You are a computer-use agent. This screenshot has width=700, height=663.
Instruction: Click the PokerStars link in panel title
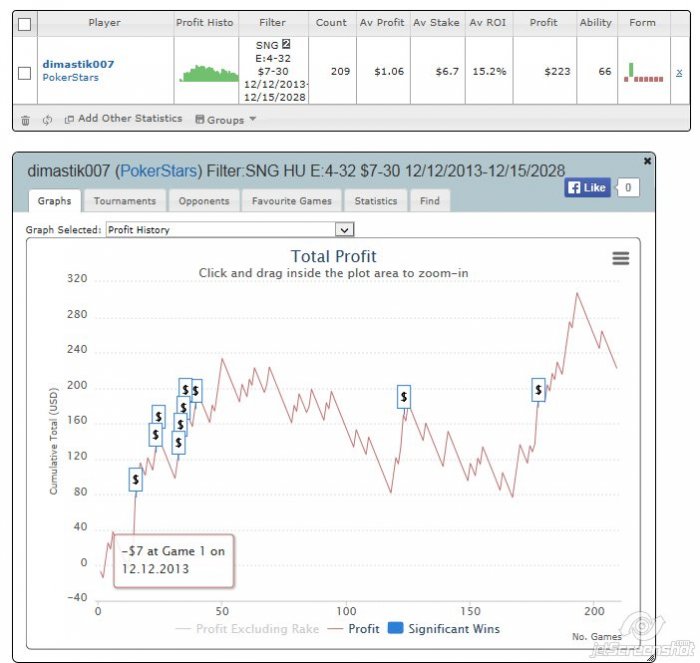coord(159,171)
